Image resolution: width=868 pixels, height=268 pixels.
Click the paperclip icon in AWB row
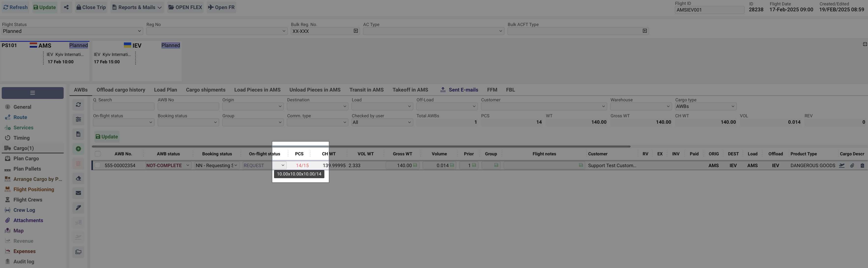pos(852,166)
